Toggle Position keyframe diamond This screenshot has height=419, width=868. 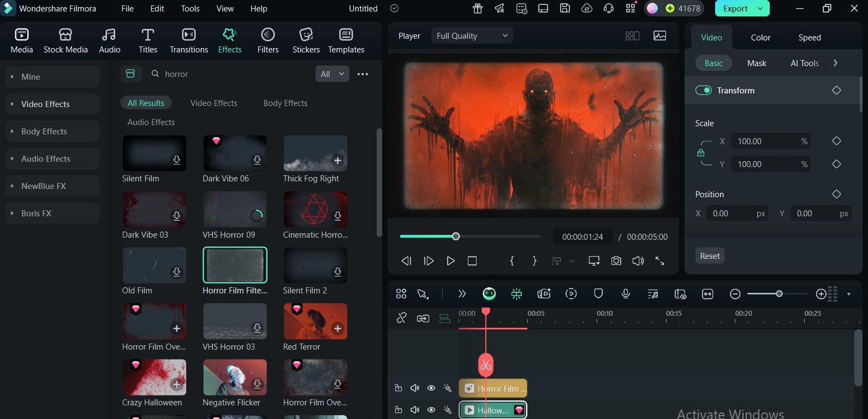pyautogui.click(x=836, y=194)
